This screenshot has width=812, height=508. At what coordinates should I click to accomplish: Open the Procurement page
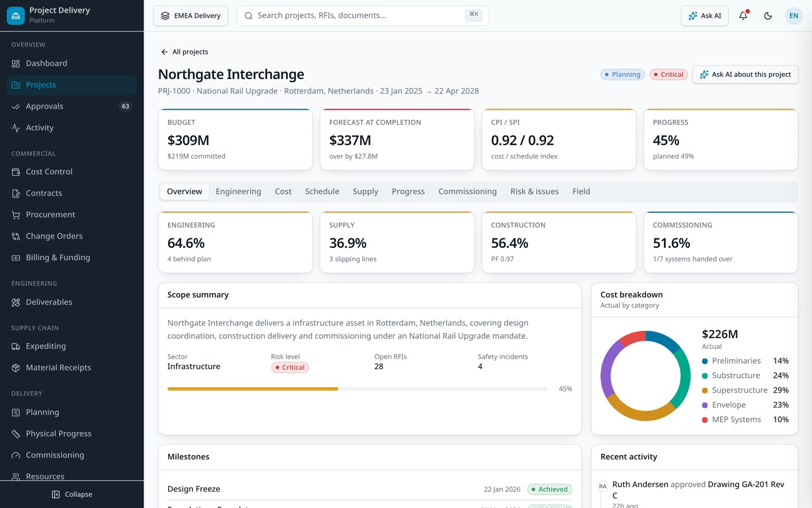tap(72, 214)
